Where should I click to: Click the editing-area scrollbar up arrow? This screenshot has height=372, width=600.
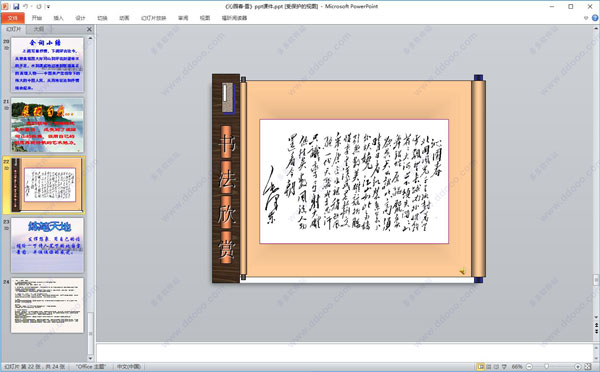596,29
